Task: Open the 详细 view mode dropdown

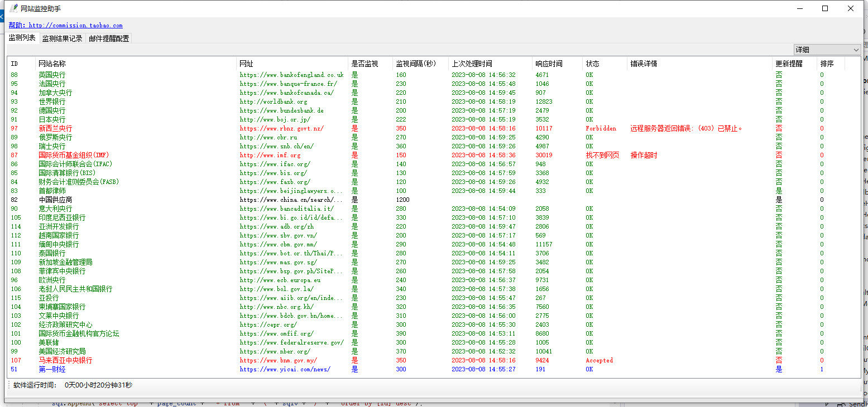Action: tap(827, 50)
